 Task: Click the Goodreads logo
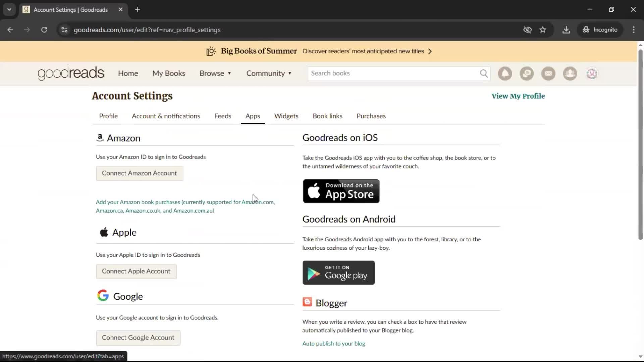tap(71, 73)
